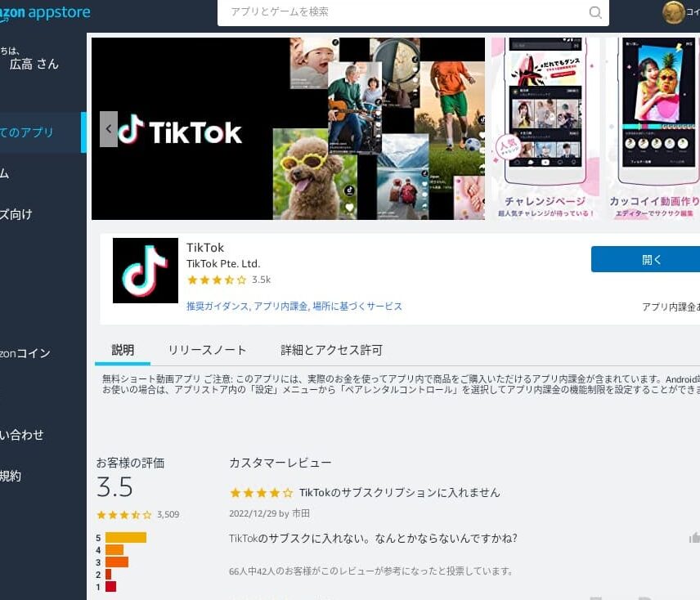The width and height of the screenshot is (700, 600).
Task: Open the 推奨ガイダンス link
Action: point(216,306)
